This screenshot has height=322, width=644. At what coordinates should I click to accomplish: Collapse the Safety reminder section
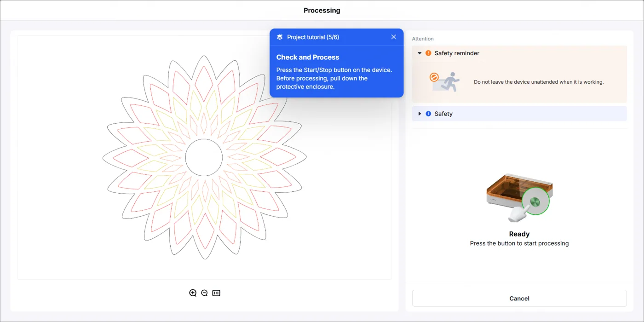tap(420, 53)
